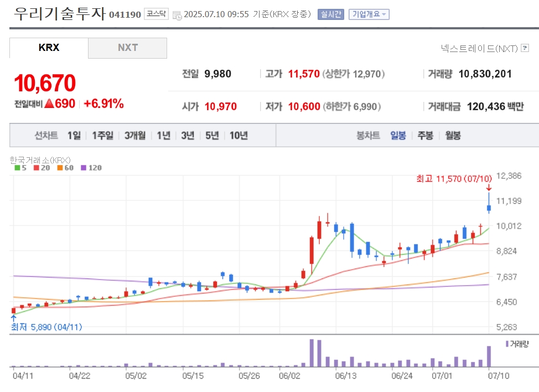Expand the 기업개요 dropdown
This screenshot has height=392, width=539.
coord(369,14)
